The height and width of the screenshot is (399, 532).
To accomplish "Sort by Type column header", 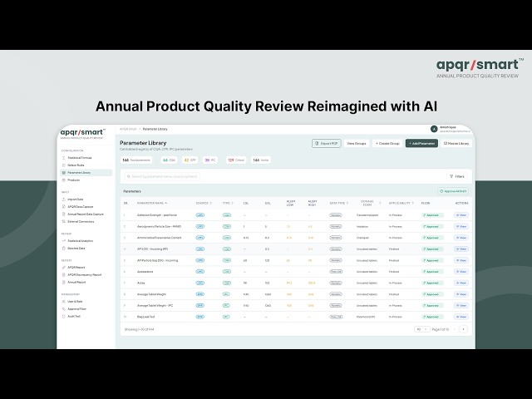I will (x=228, y=203).
